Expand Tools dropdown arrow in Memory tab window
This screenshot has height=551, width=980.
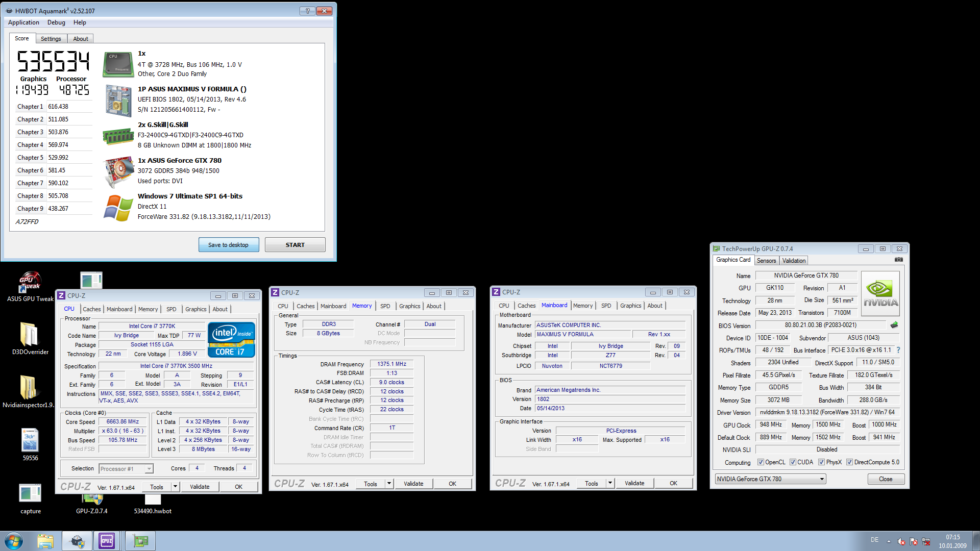tap(389, 484)
